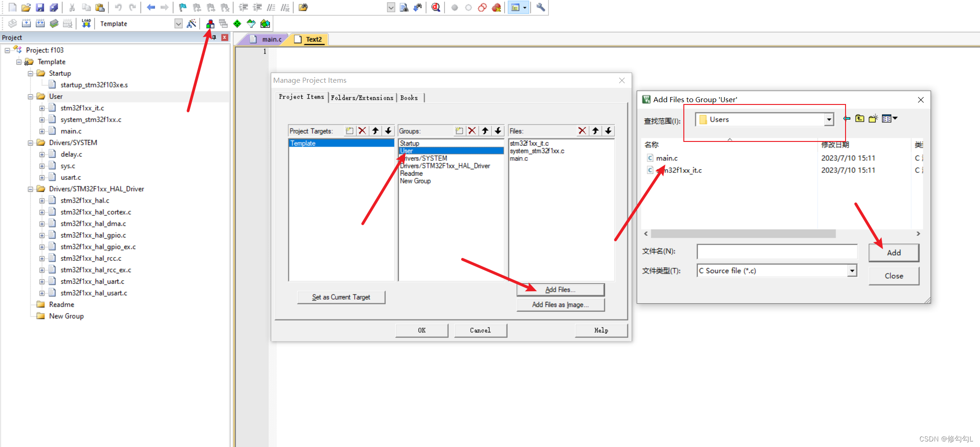Select the Project Items tab
The height and width of the screenshot is (447, 980).
pyautogui.click(x=302, y=97)
